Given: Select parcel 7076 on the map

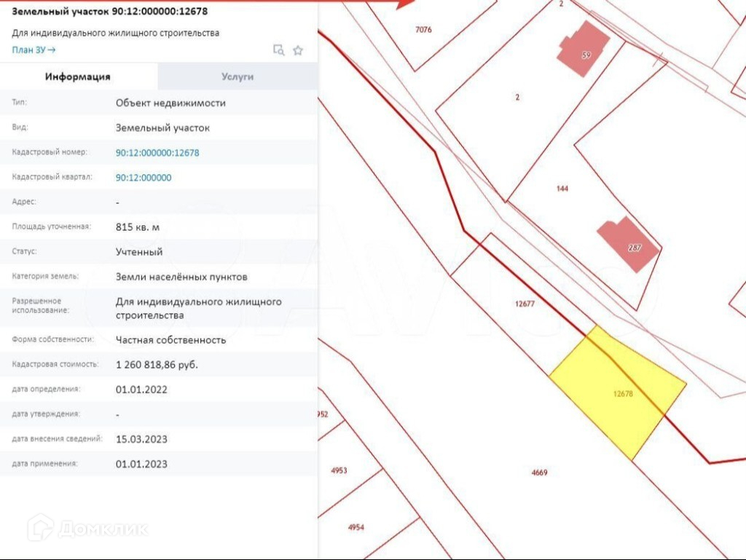Looking at the screenshot, I should 423,30.
